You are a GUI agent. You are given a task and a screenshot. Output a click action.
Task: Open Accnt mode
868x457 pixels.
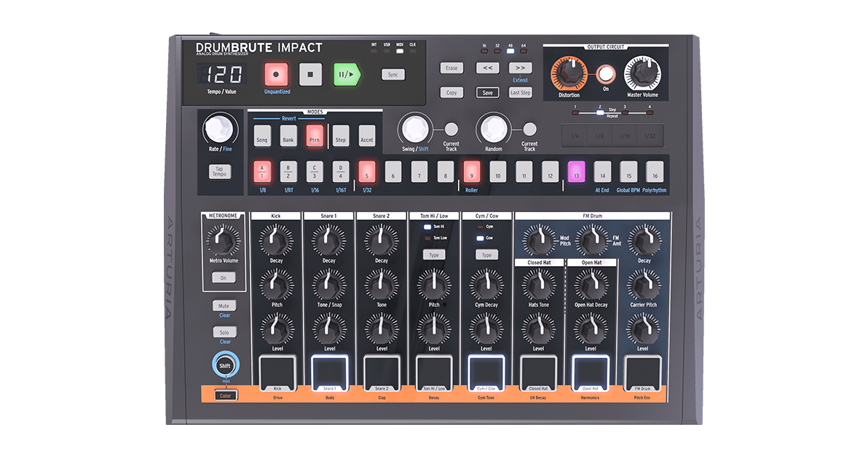(x=366, y=136)
